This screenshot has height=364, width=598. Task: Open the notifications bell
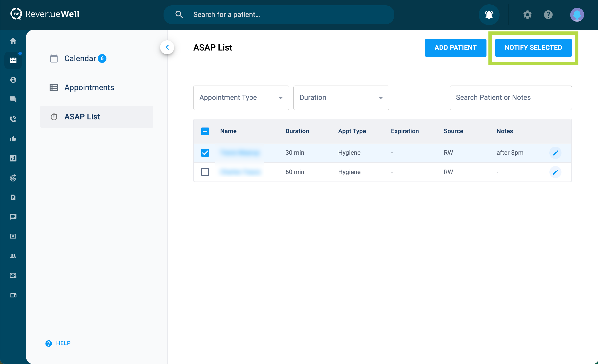[x=489, y=15]
